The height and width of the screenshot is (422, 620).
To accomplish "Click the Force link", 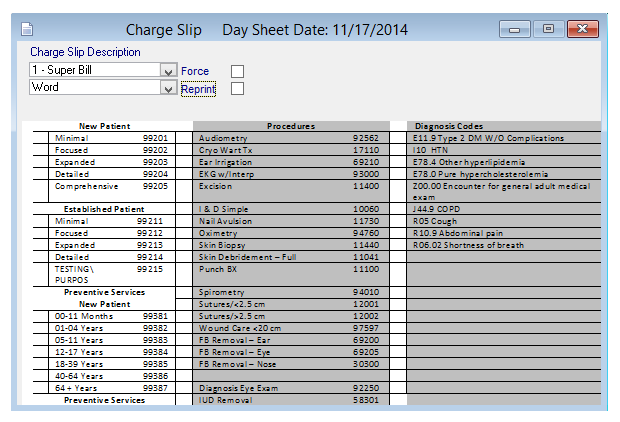I will [195, 71].
